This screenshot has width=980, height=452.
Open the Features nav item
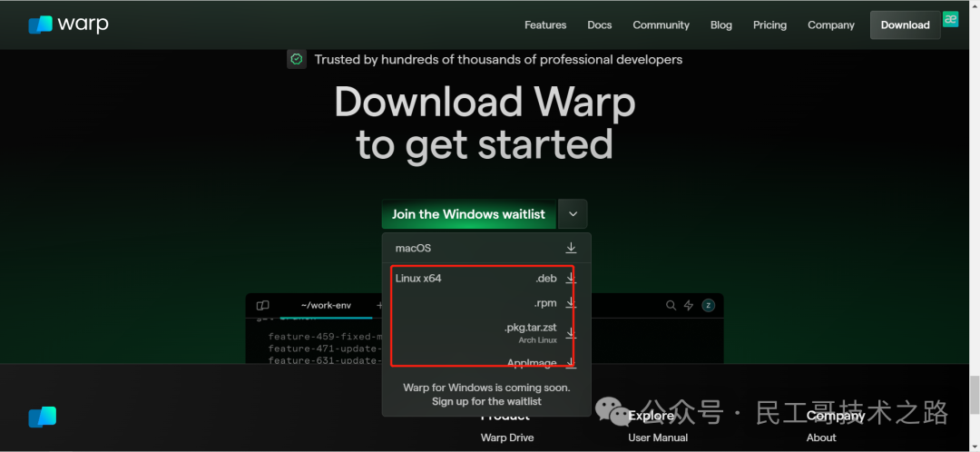(545, 25)
